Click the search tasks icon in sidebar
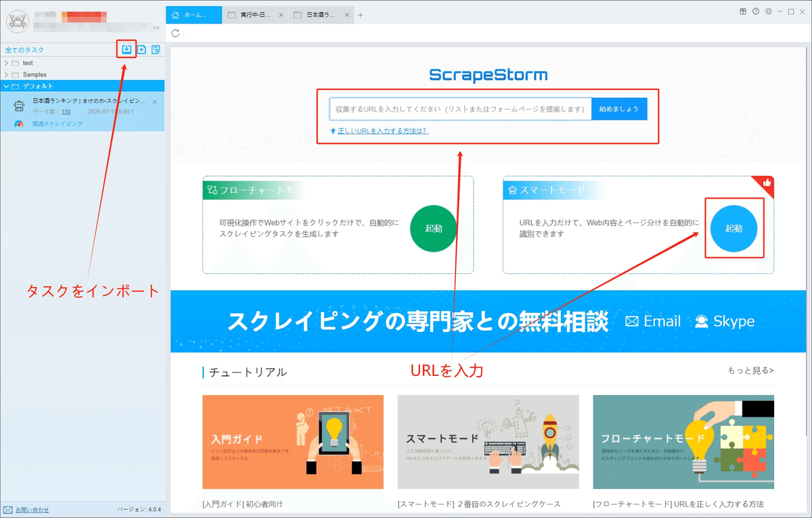 156,49
